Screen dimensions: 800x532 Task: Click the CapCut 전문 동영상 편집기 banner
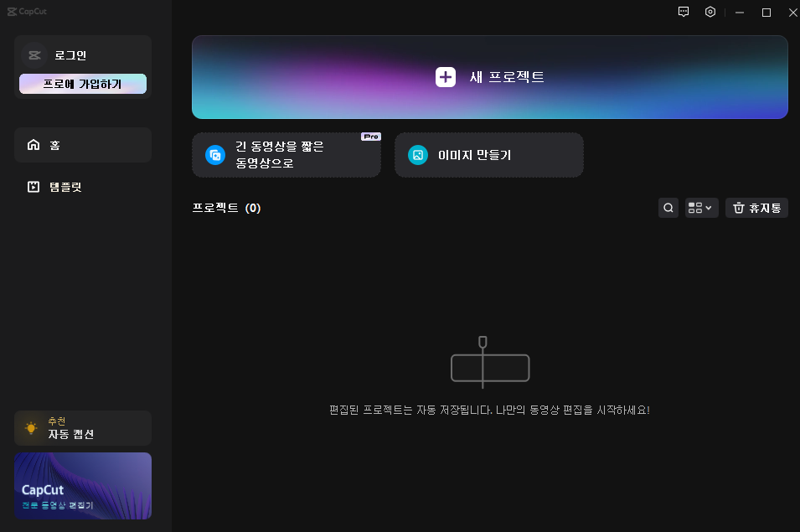tap(82, 486)
